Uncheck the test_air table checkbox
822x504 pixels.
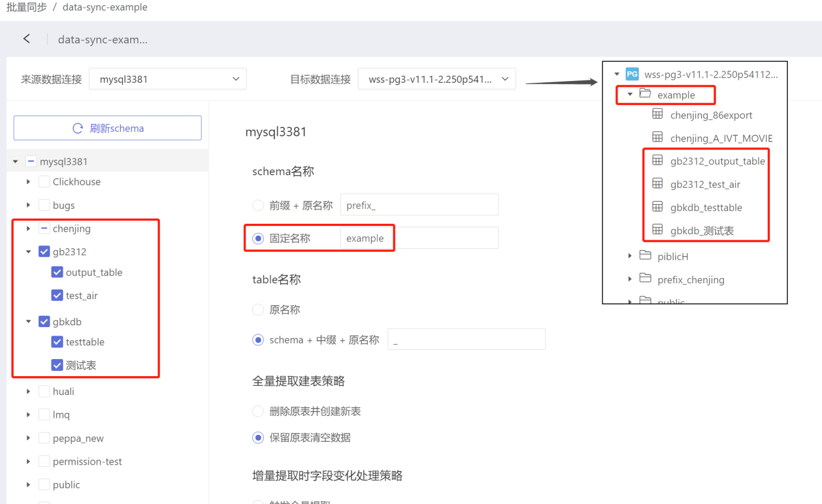click(57, 296)
